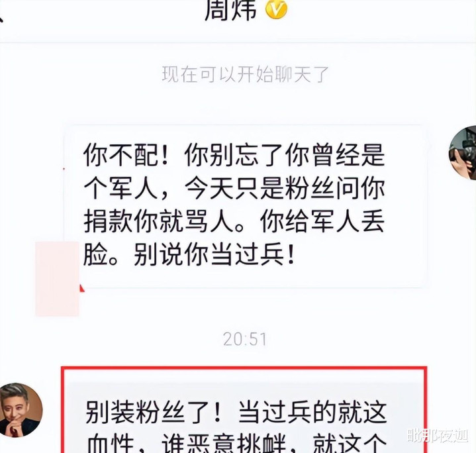Image resolution: width=476 pixels, height=453 pixels.
Task: Tap the line 个军人，今天只是粉丝问你
Action: click(234, 188)
